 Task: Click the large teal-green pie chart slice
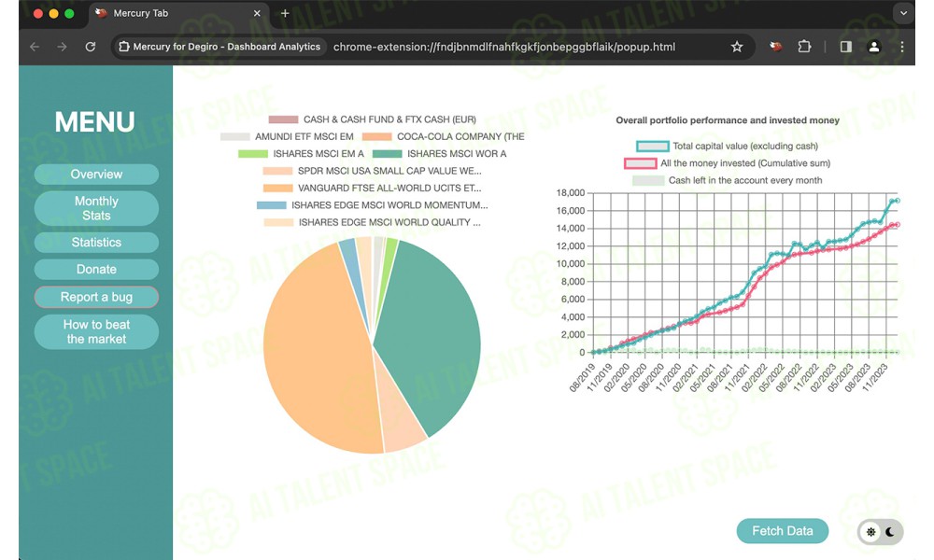click(x=429, y=333)
